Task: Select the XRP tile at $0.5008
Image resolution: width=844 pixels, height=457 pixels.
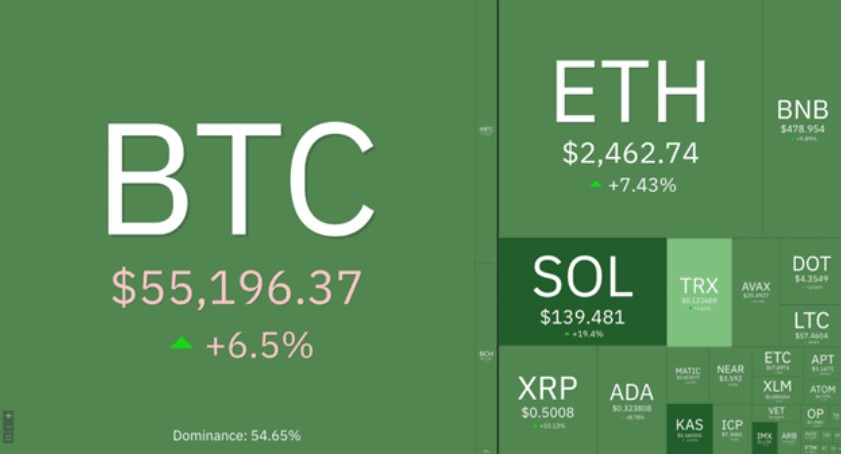Action: point(548,400)
